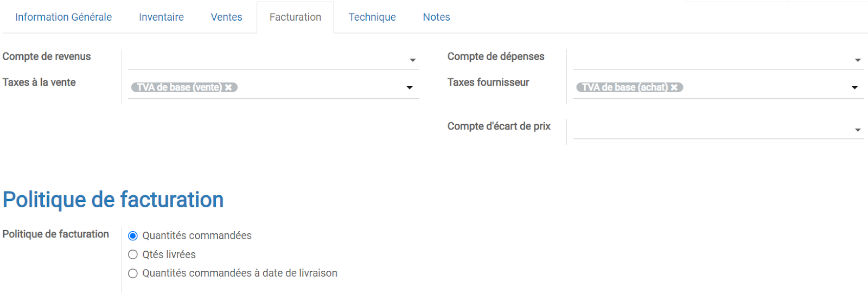
Task: Remove the TVA de base (vente) tag
Action: coord(229,87)
